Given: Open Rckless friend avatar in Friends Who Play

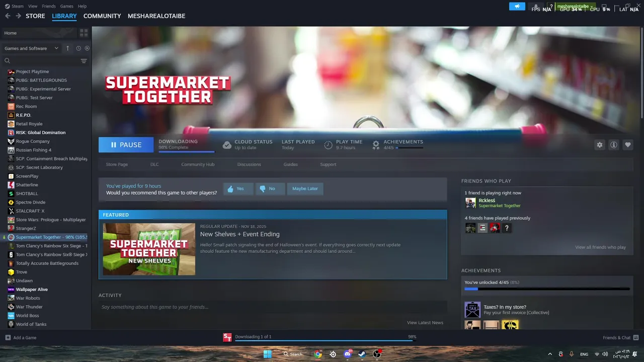Looking at the screenshot, I should (470, 203).
